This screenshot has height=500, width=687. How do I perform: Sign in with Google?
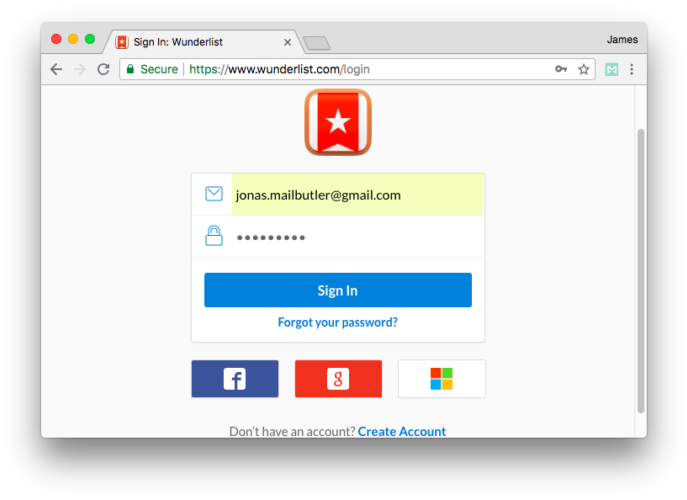pyautogui.click(x=338, y=379)
